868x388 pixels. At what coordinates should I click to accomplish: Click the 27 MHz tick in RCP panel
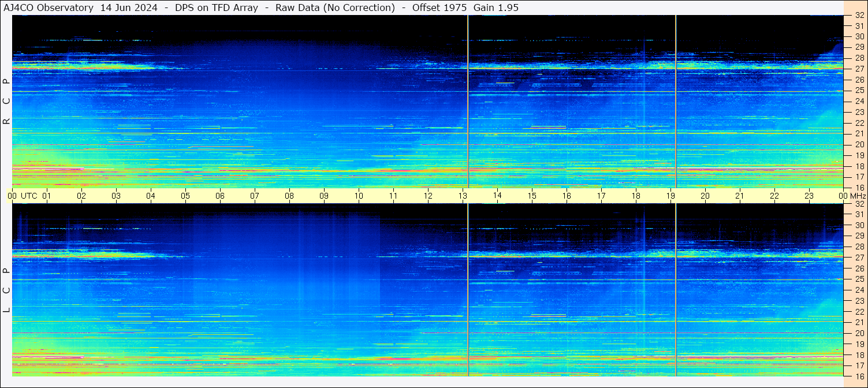point(859,69)
